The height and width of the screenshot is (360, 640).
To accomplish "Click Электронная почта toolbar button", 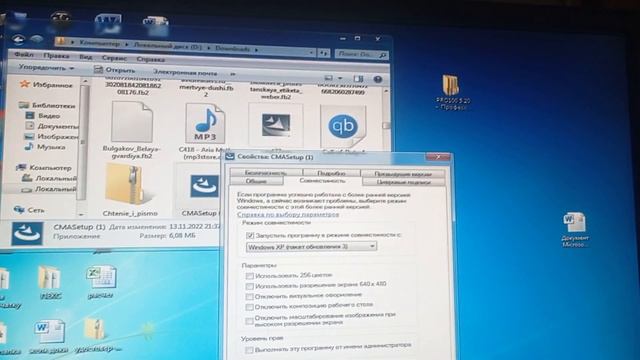I will pyautogui.click(x=185, y=72).
